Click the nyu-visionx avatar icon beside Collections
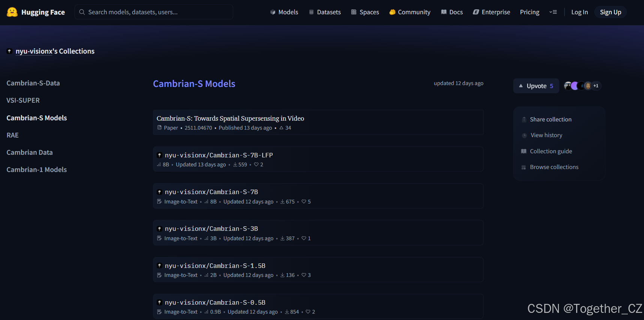Viewport: 644px width, 320px height. (10, 51)
